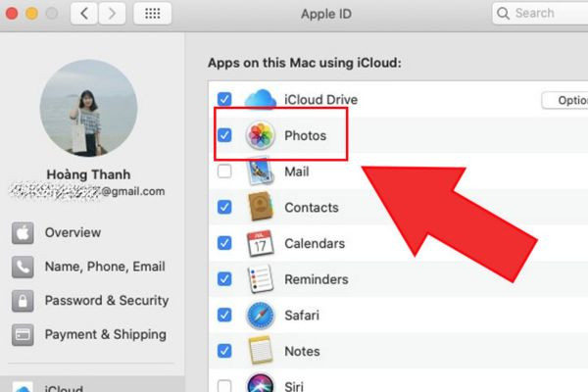Click the credit card Payment & Shipping icon
This screenshot has width=588, height=392.
(23, 334)
